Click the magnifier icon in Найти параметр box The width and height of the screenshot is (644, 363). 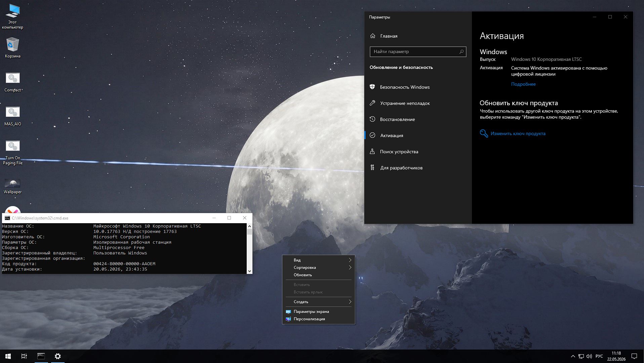pos(461,51)
